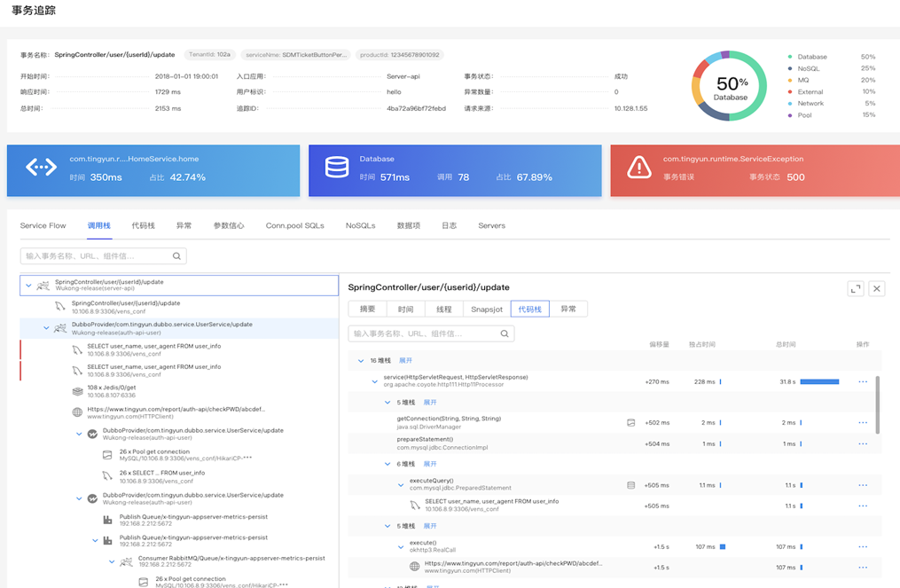This screenshot has width=900, height=588.
Task: Click search magnifier in left call stack filter
Action: pyautogui.click(x=176, y=256)
